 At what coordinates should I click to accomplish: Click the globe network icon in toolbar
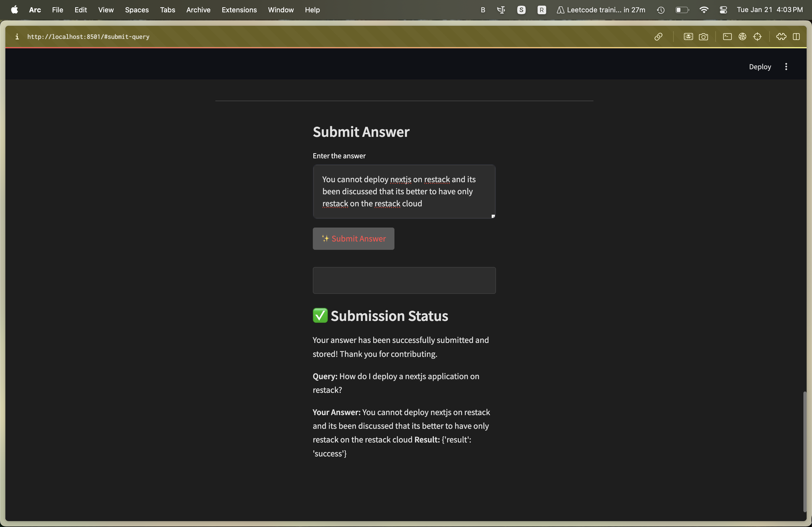pos(742,36)
